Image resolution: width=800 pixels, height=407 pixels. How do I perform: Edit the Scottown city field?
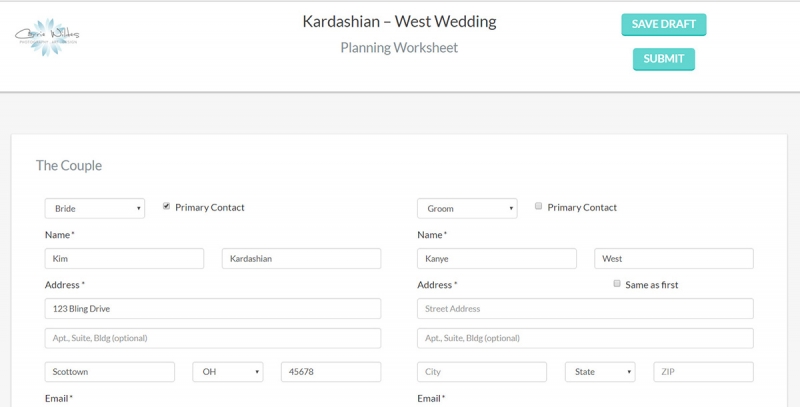point(110,372)
